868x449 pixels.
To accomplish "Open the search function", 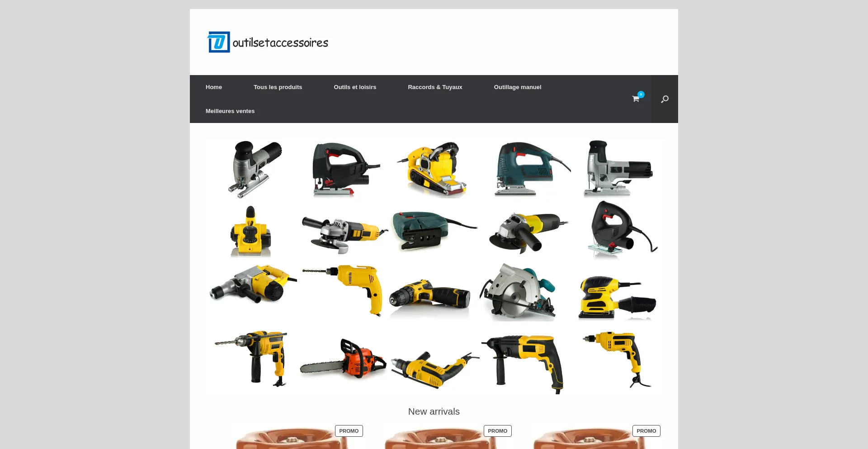I will click(x=664, y=99).
